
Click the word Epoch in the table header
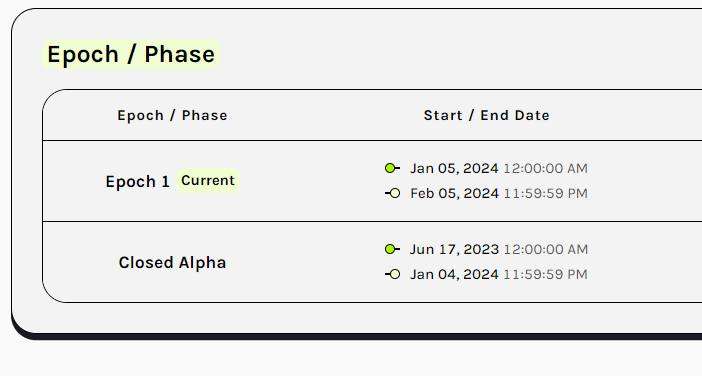tap(141, 115)
